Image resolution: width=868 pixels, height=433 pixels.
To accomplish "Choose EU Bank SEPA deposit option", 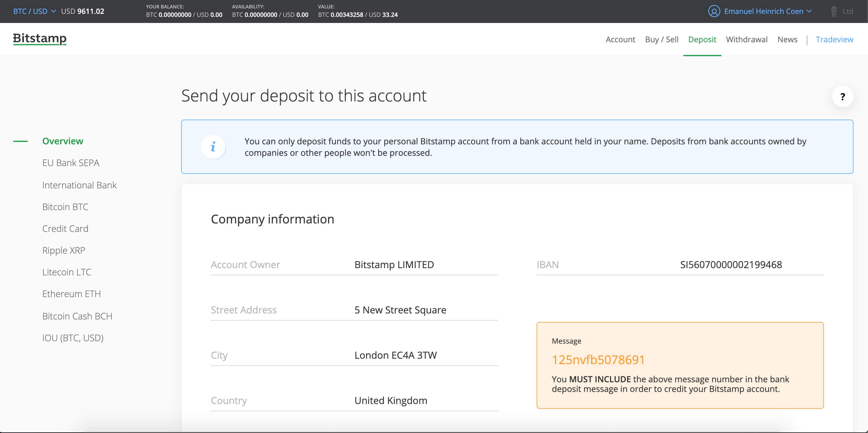I will [x=71, y=163].
